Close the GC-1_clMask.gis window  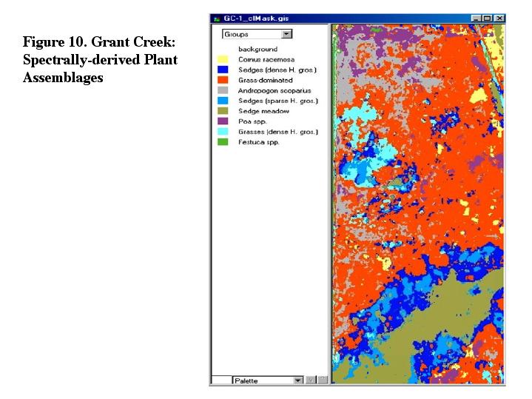coord(499,18)
